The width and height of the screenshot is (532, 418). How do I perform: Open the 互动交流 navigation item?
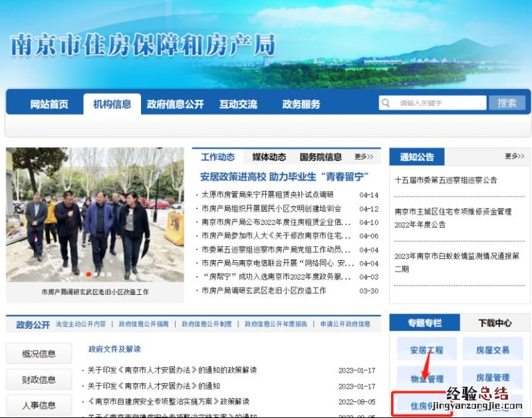click(238, 104)
